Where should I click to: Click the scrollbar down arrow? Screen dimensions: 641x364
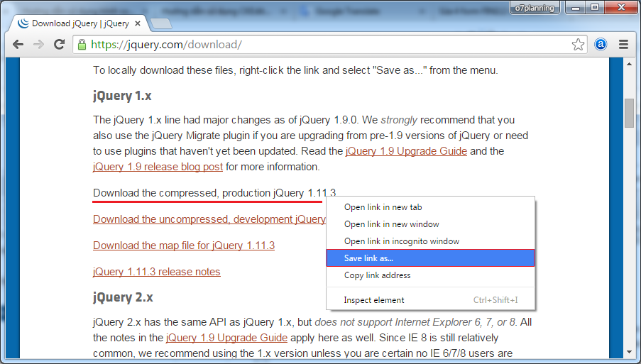pos(629,352)
